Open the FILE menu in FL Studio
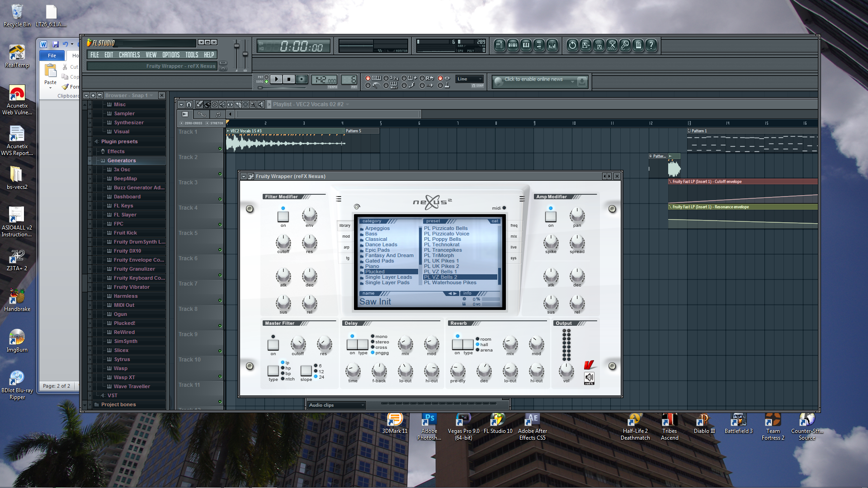This screenshot has height=488, width=868. tap(94, 55)
